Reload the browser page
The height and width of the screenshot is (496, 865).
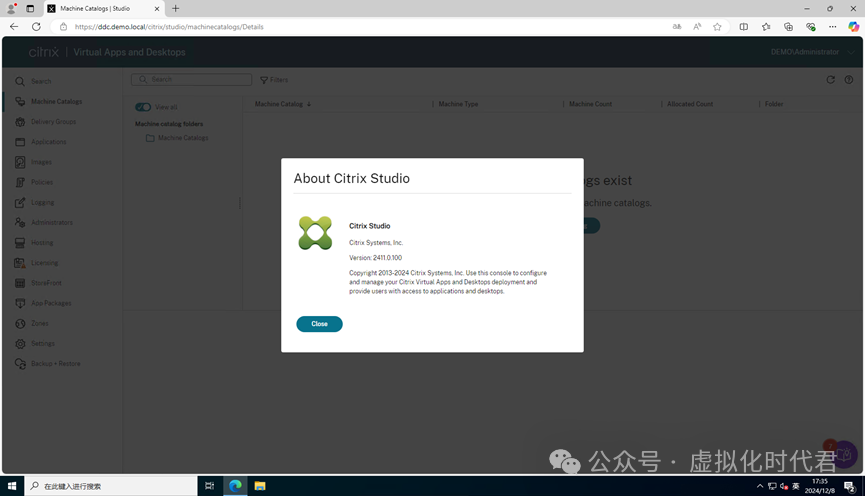36,26
